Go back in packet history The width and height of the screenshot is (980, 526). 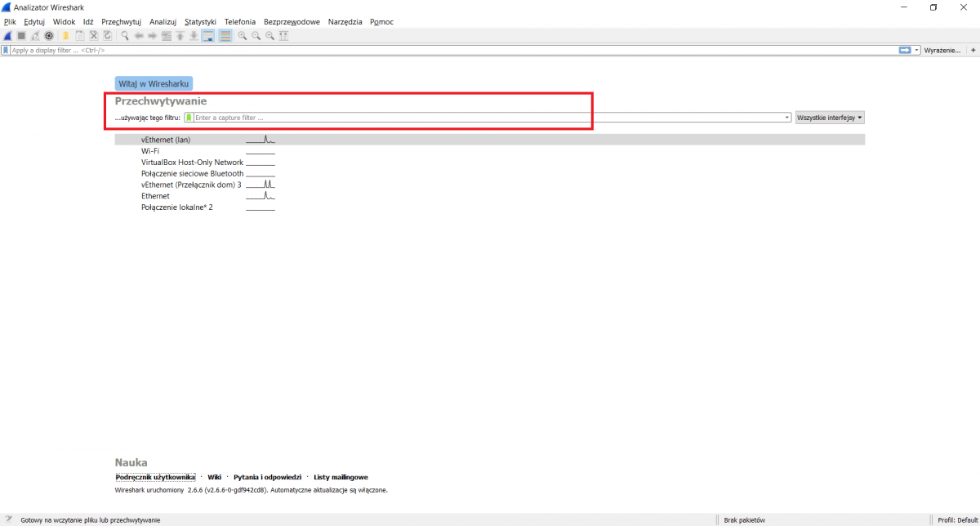[139, 36]
